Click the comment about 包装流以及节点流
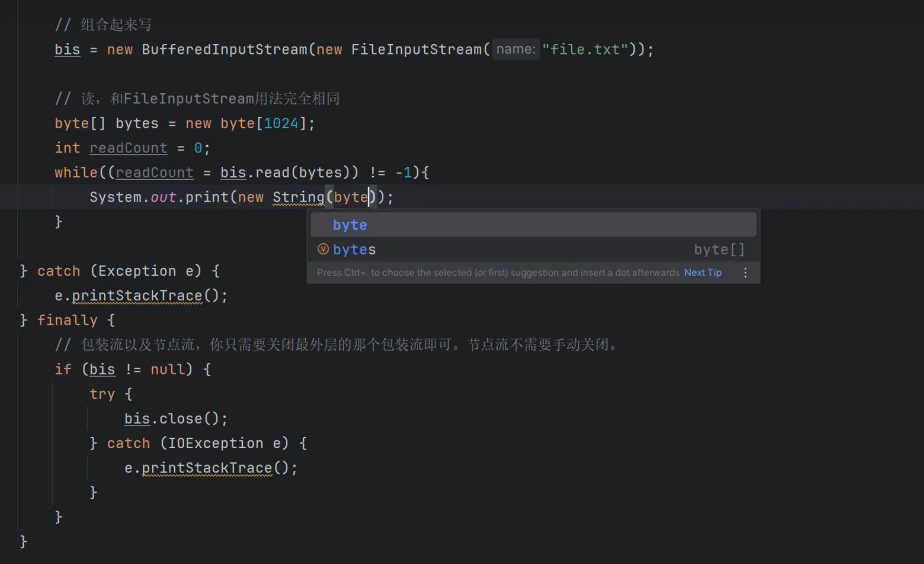 (x=336, y=344)
